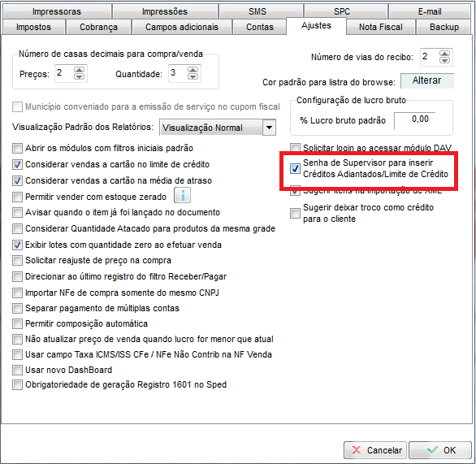Switch to the Nota Fiscal tab
The image size is (476, 464).
(x=381, y=27)
